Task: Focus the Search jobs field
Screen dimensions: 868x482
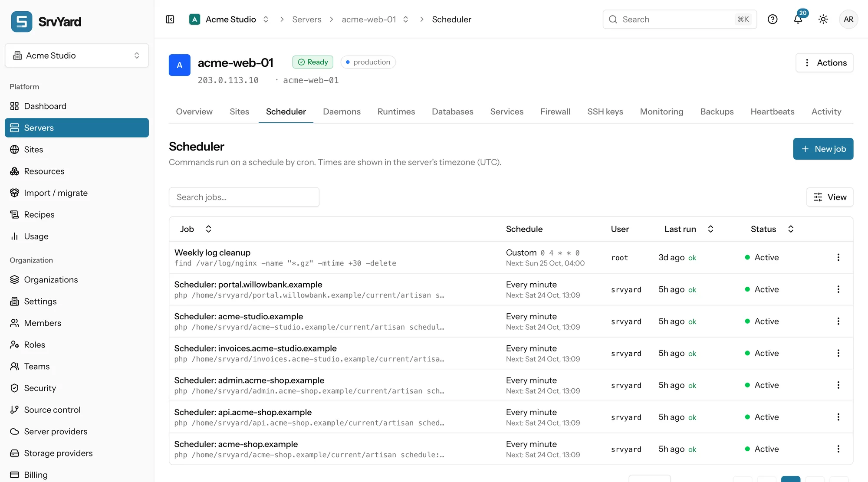Action: 244,197
